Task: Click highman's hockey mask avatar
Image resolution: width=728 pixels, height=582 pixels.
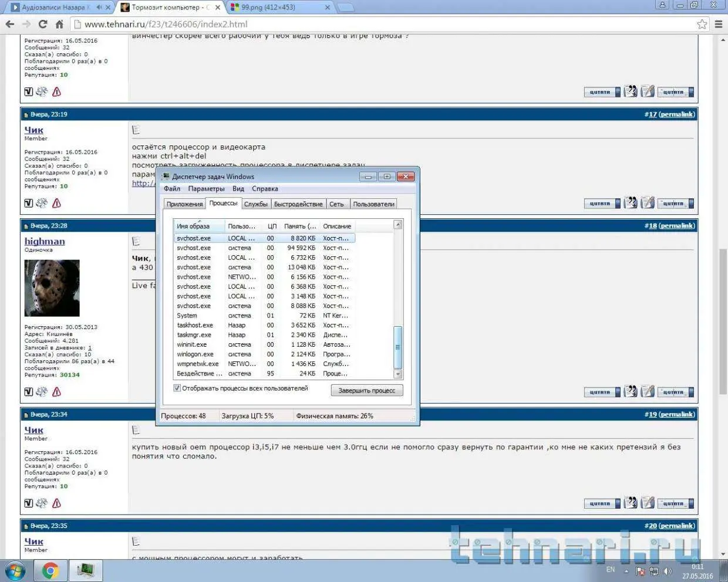Action: point(52,288)
